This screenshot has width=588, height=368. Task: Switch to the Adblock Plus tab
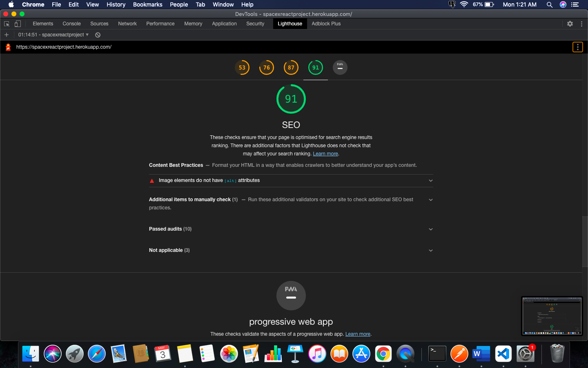(x=326, y=24)
